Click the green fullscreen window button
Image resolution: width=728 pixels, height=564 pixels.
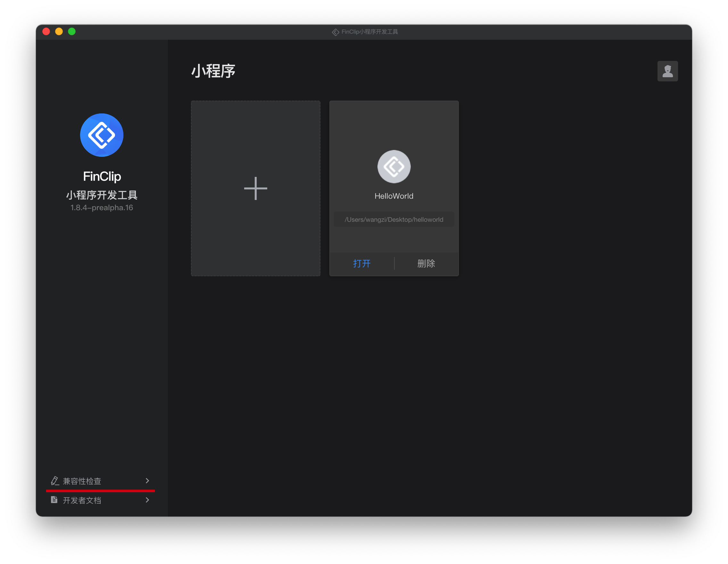point(72,32)
